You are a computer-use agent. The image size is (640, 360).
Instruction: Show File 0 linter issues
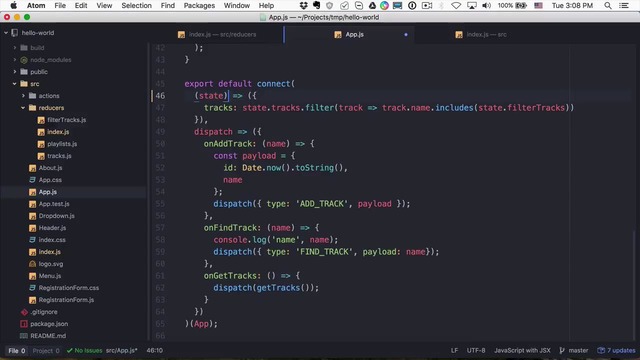point(17,350)
